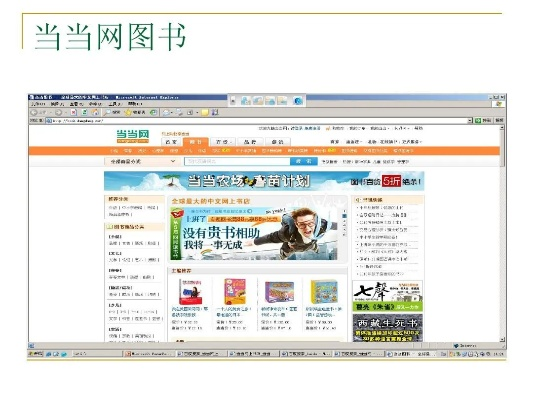Click the blue 搜索 search button
The height and width of the screenshot is (400, 533).
pos(304,161)
